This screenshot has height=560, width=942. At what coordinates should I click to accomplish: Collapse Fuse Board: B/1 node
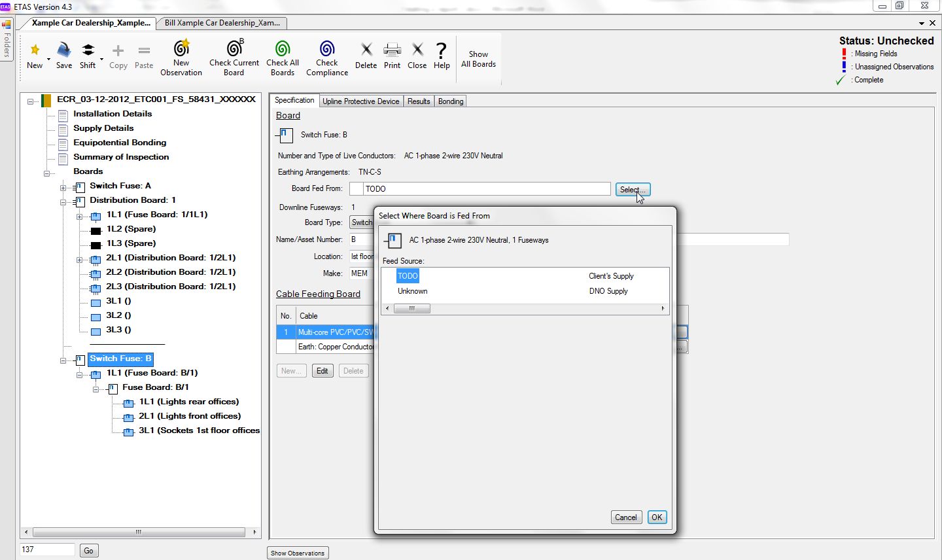coord(96,389)
